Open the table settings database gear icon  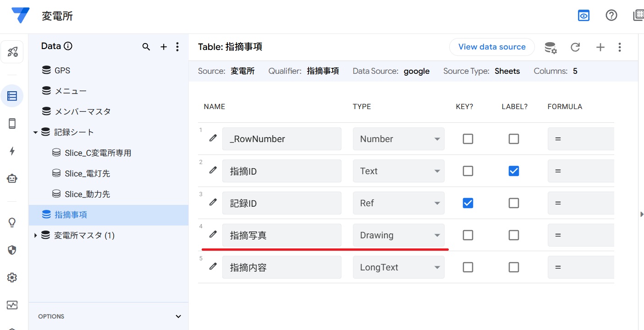point(550,47)
